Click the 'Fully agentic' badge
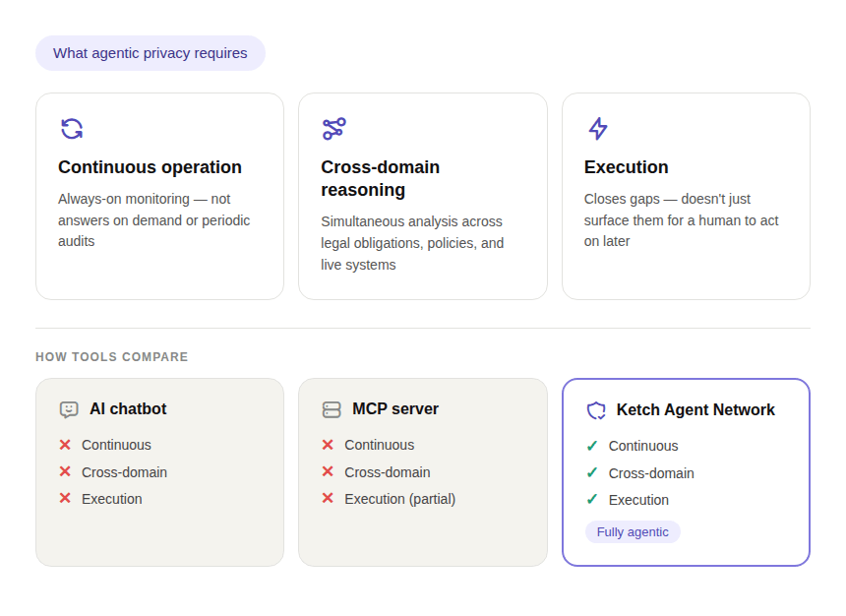This screenshot has height=616, width=846. (633, 531)
